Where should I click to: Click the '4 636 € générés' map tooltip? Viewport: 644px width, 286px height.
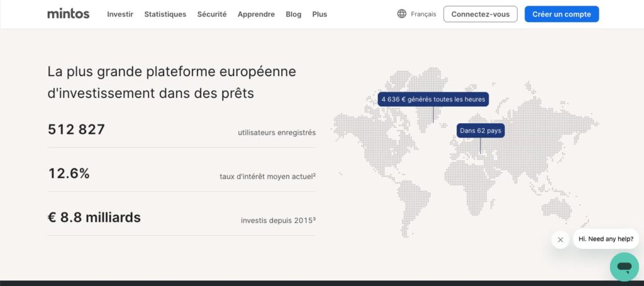click(433, 99)
